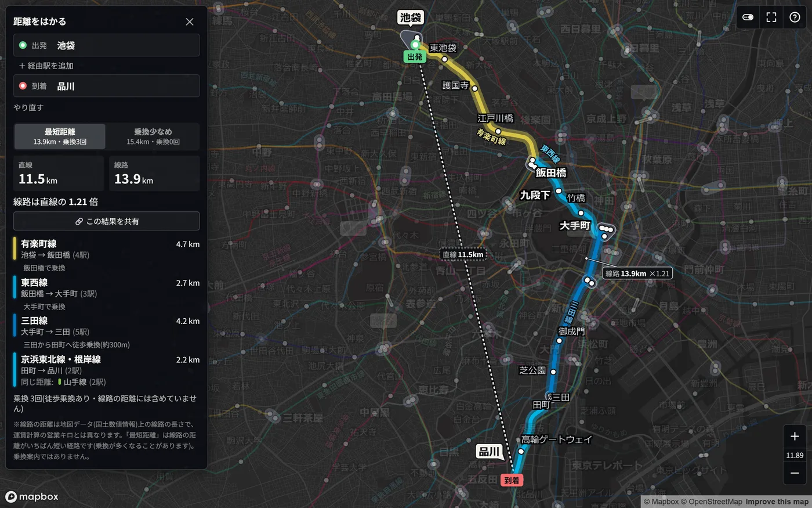Click the red 到着 marker at Shinagawa
812x508 pixels.
point(512,480)
